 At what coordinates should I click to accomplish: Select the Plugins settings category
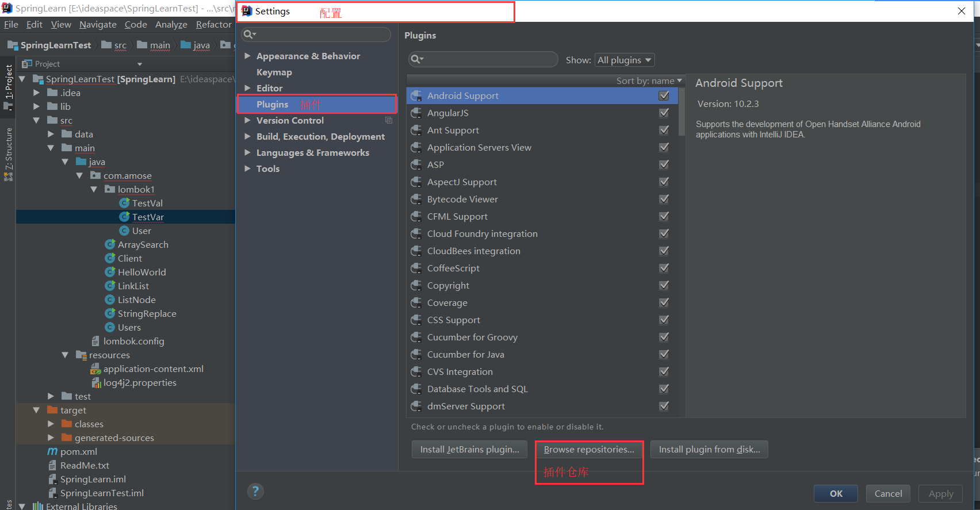(x=317, y=104)
